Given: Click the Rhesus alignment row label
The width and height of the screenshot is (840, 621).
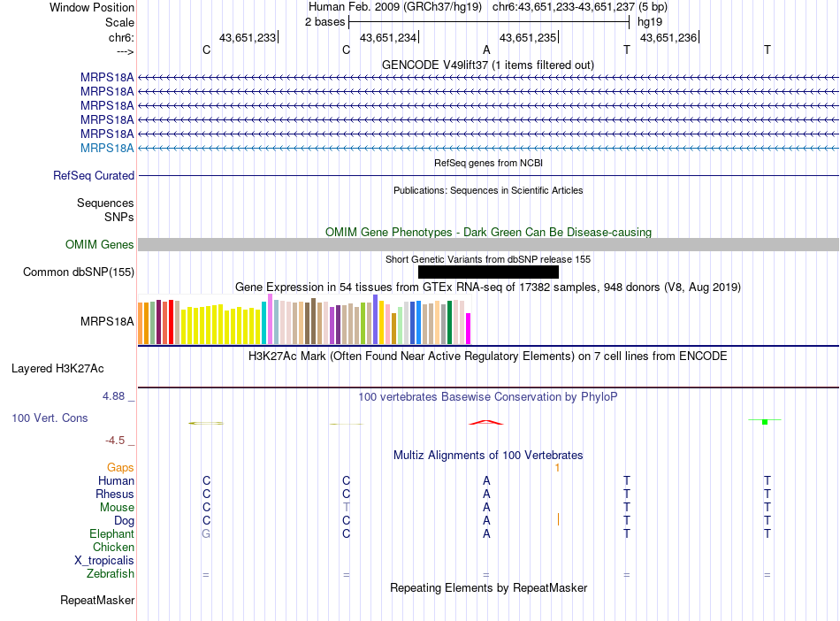Looking at the screenshot, I should tap(115, 494).
